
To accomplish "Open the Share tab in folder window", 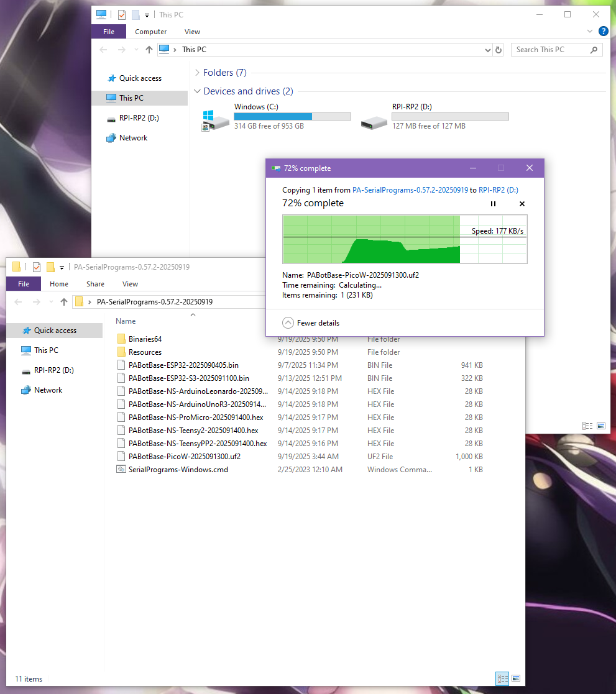I will (x=95, y=284).
